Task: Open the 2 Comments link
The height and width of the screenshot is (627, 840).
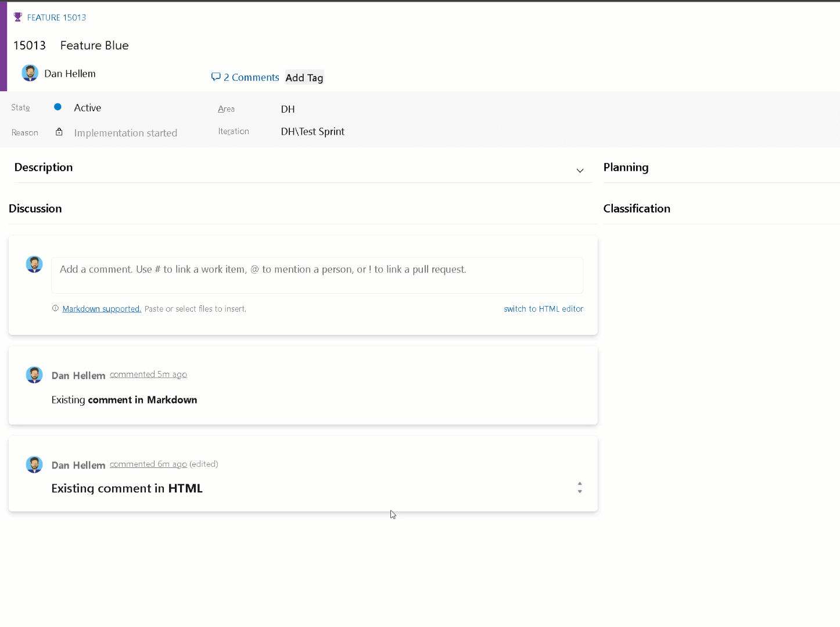Action: (x=252, y=77)
